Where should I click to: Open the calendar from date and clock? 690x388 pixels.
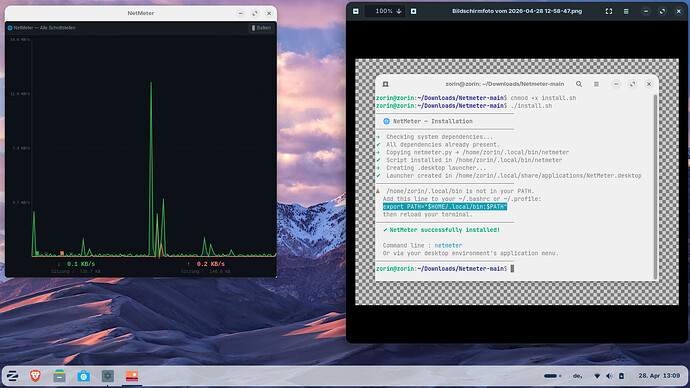(x=659, y=376)
